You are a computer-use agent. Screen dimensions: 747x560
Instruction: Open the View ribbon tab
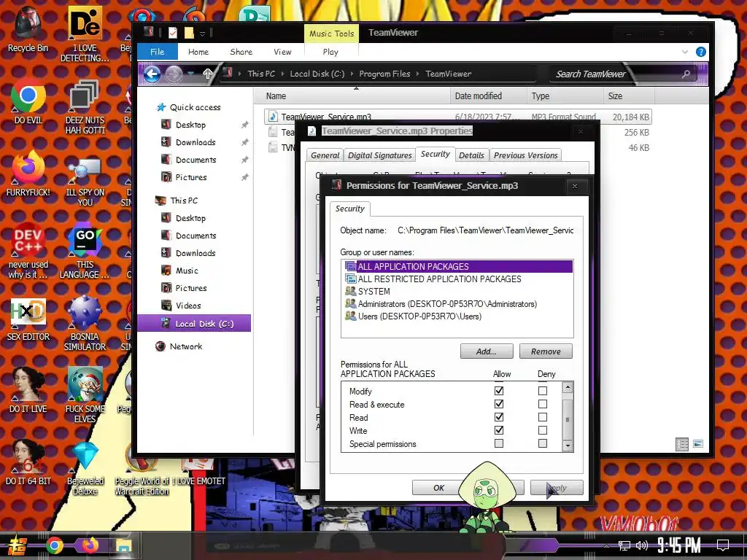coord(282,52)
